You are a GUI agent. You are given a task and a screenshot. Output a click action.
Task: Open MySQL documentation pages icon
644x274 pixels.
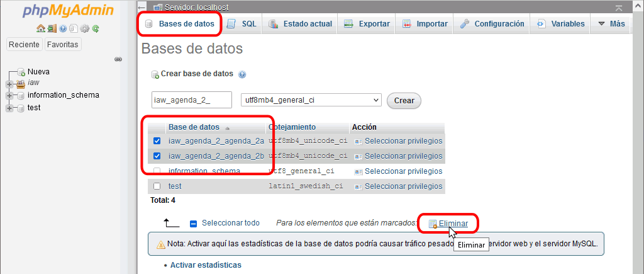pyautogui.click(x=74, y=28)
